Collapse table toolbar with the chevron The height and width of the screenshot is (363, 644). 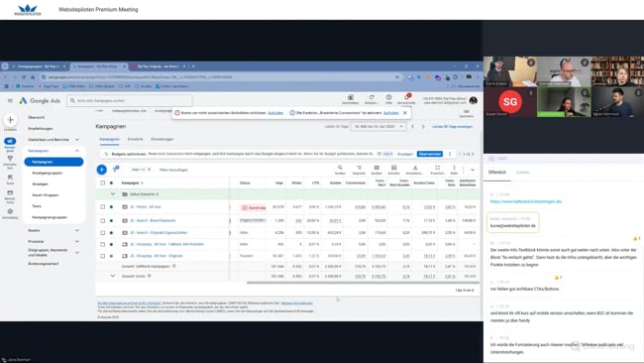click(473, 170)
